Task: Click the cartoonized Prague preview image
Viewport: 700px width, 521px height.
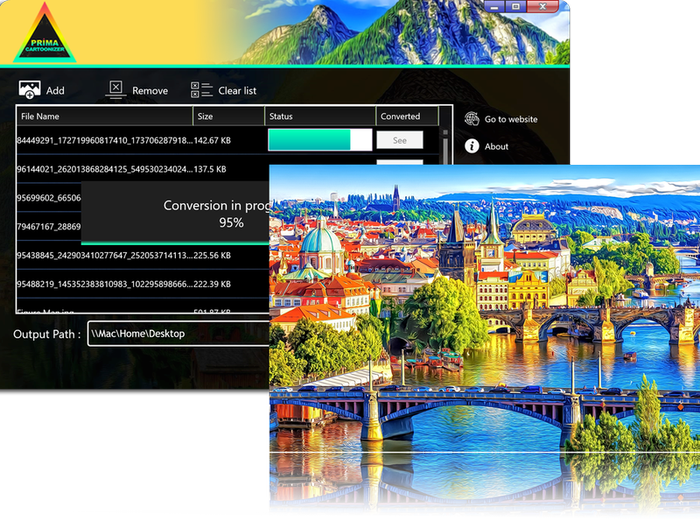Action: point(485,340)
